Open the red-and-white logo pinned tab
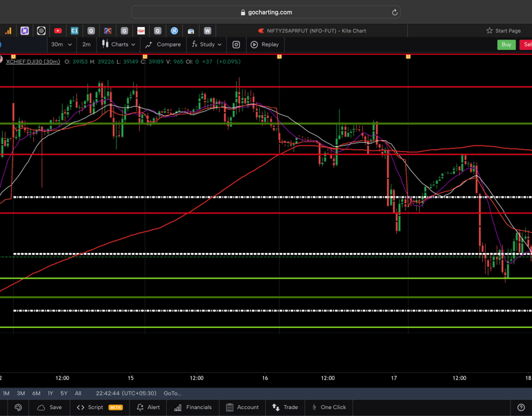Viewport: 532px width, 416px height. point(141,31)
